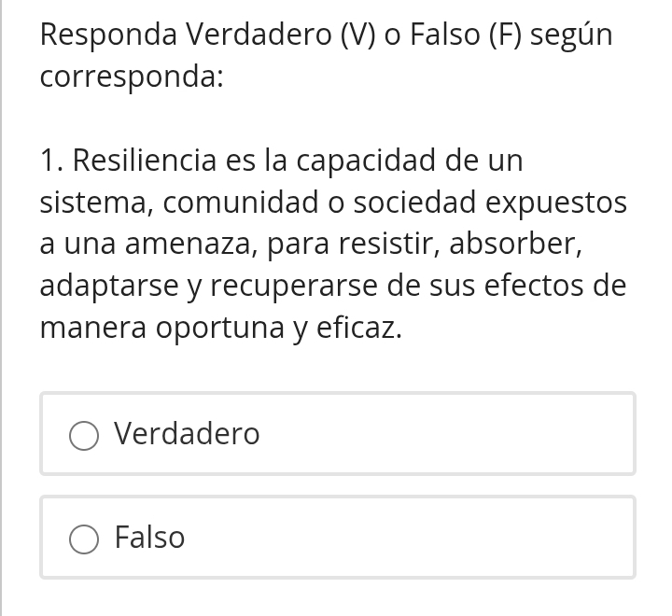Click the word 'corresponda:' in the instructions
672x616 pixels.
(x=132, y=77)
